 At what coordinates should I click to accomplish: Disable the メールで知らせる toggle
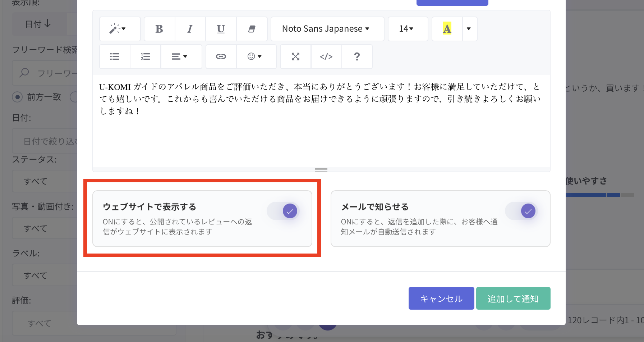(521, 211)
